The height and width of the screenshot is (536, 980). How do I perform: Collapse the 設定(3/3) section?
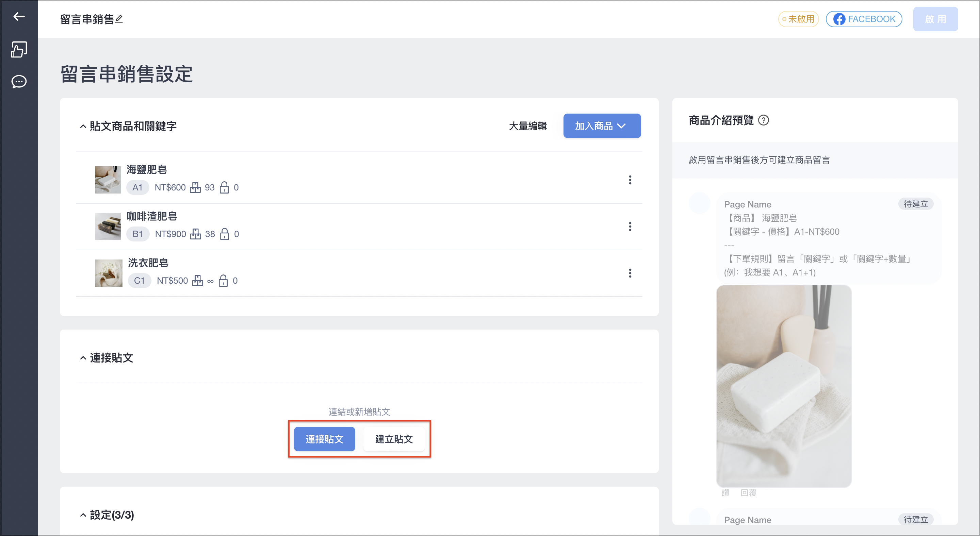pyautogui.click(x=83, y=515)
